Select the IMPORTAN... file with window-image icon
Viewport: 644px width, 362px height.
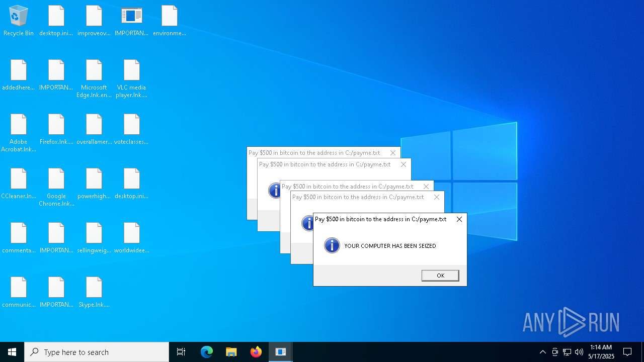(132, 21)
